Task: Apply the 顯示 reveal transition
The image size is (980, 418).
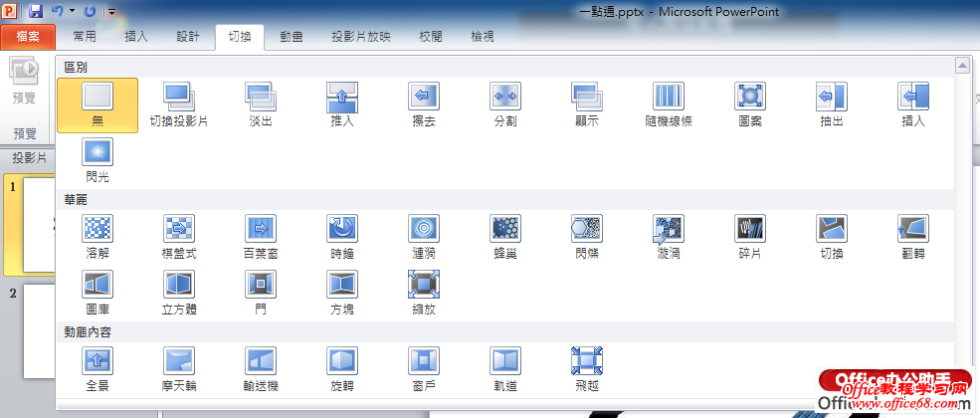Action: 587,105
